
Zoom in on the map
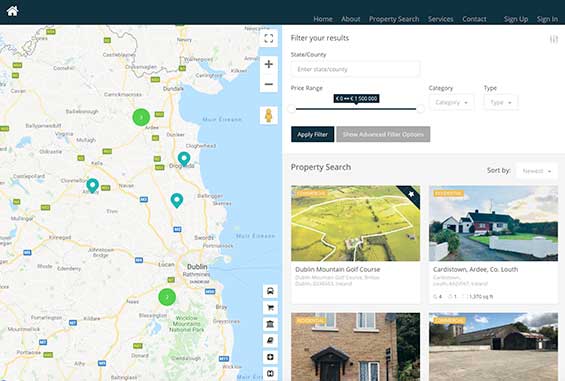(268, 64)
